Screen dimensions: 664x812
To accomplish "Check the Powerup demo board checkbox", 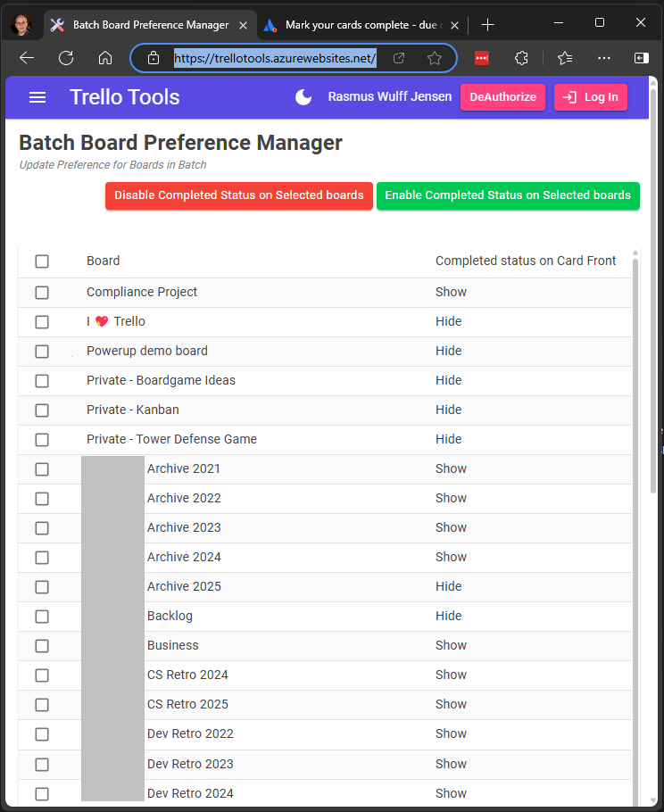I will pyautogui.click(x=42, y=352).
